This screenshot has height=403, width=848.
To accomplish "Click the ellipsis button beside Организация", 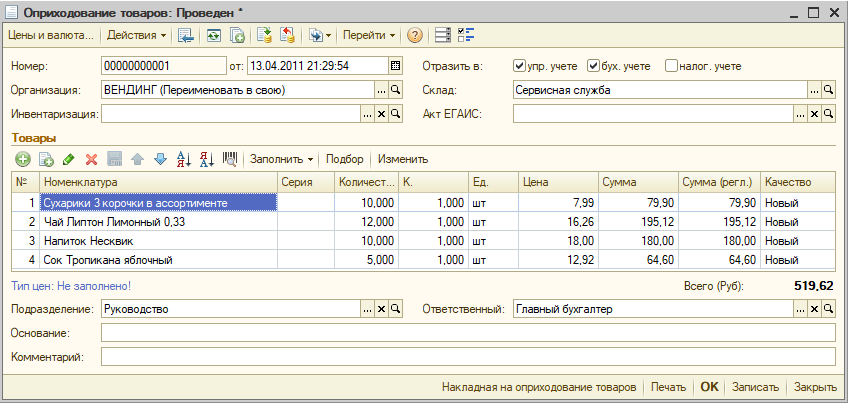I will tap(381, 90).
